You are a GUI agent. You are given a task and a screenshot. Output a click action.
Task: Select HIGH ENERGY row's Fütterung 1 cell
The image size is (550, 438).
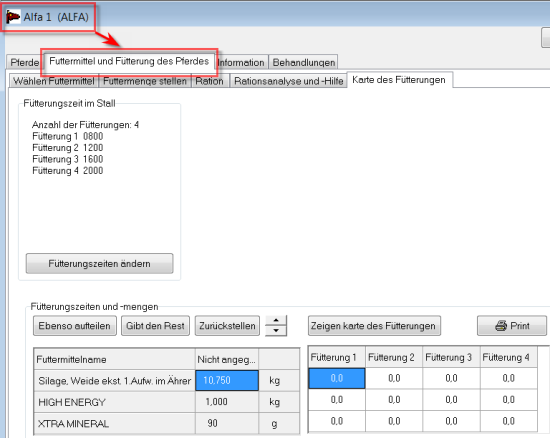click(337, 400)
